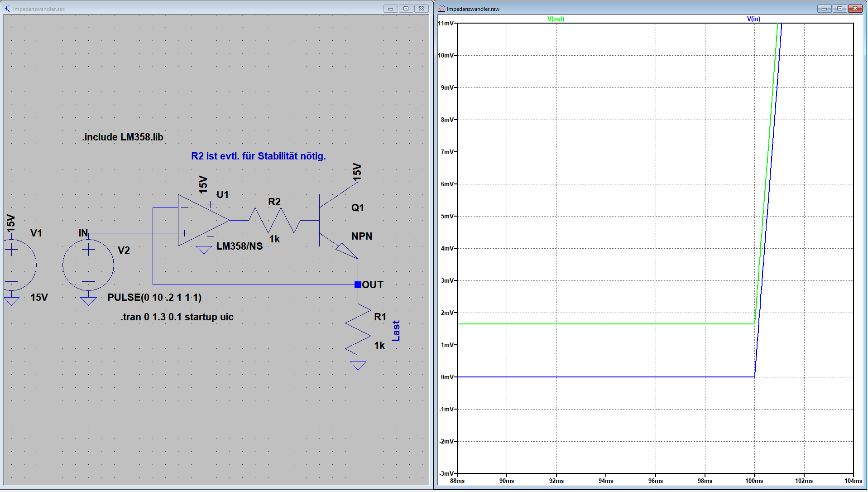Close the Impedanzwandler.raw plot window
Screen dimensions: 868x492
tap(855, 9)
